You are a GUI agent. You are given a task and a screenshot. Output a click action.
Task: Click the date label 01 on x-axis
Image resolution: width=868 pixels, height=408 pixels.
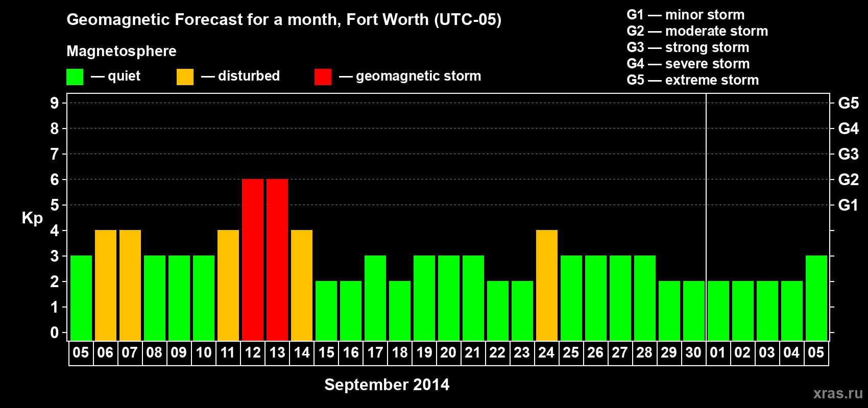tap(718, 353)
